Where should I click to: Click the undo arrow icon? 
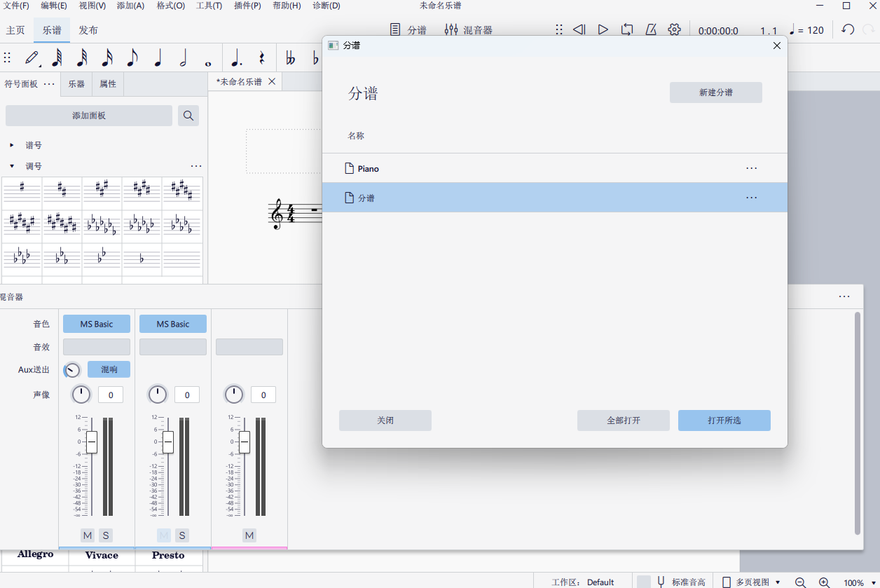click(x=848, y=29)
